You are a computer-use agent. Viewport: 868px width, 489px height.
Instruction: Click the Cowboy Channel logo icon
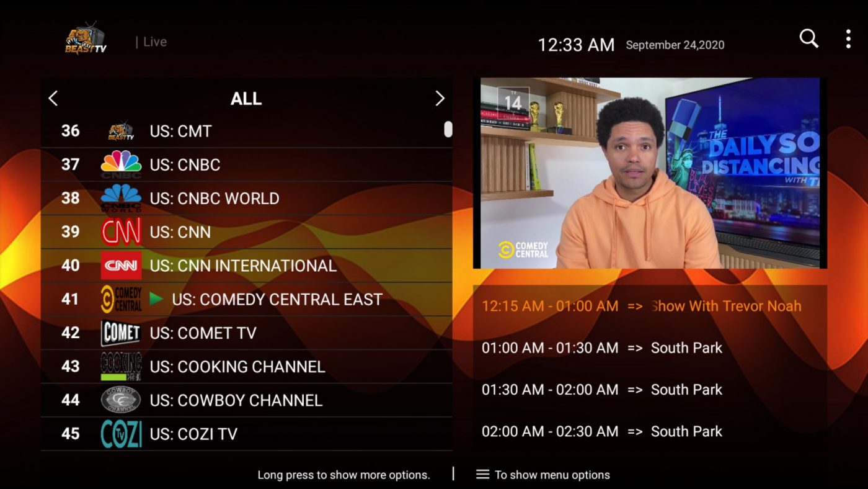coord(121,400)
